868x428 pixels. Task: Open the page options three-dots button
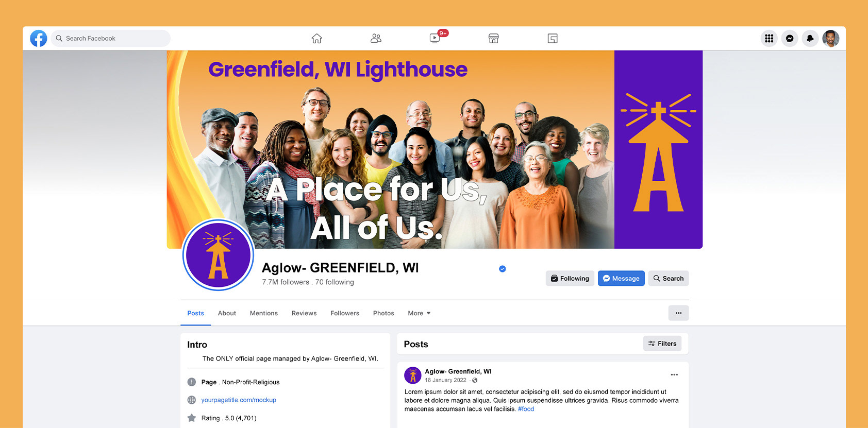[678, 313]
